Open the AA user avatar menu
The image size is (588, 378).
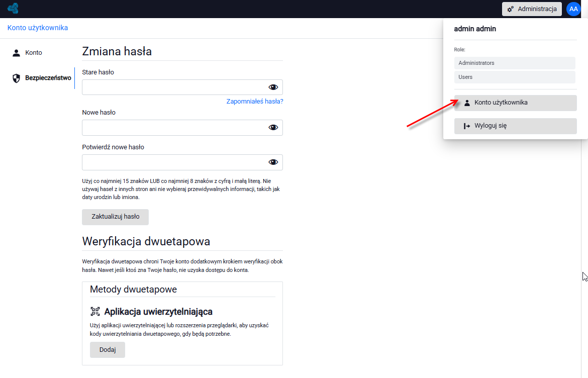[x=573, y=9]
